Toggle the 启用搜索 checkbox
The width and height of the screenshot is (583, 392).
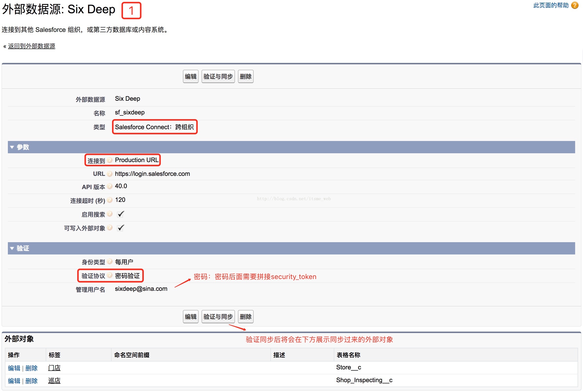[x=120, y=214]
